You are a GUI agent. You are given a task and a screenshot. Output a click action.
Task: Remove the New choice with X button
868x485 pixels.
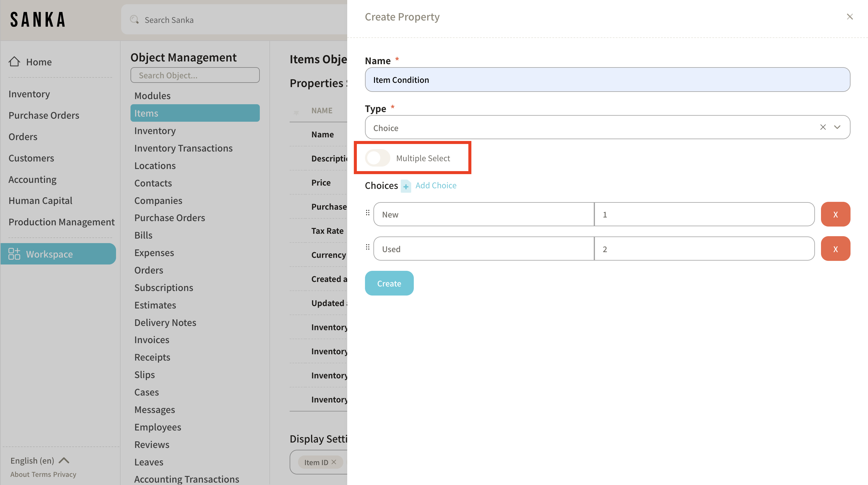click(x=835, y=214)
